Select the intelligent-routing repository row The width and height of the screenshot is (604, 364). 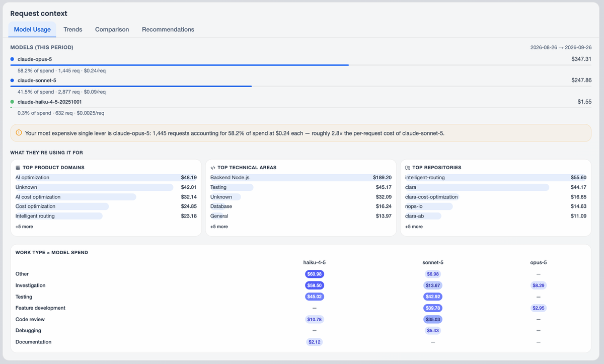tap(496, 178)
